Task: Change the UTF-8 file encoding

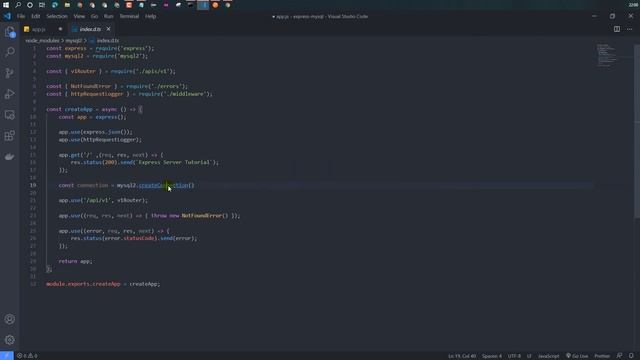Action: tap(514, 356)
